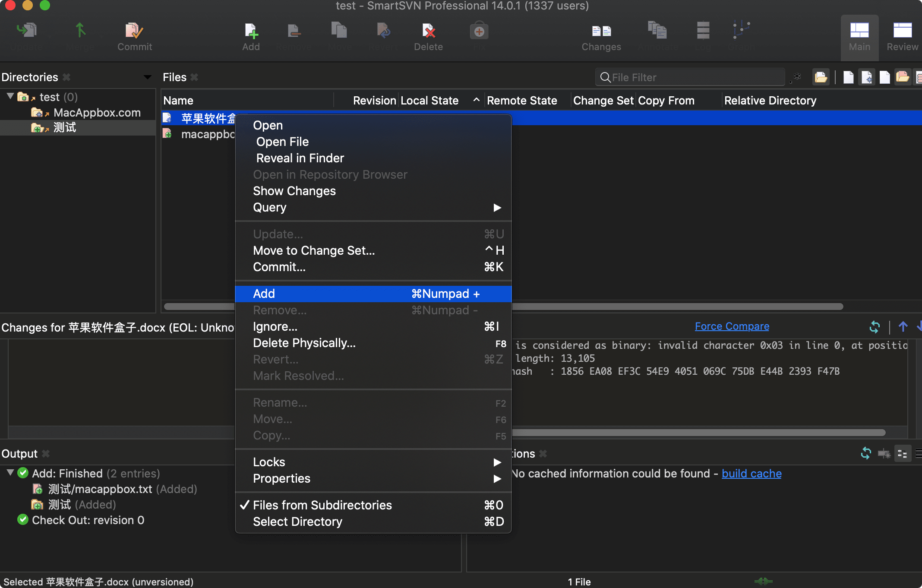The image size is (922, 588).
Task: Click refresh icon next to Force Compare
Action: pos(875,327)
